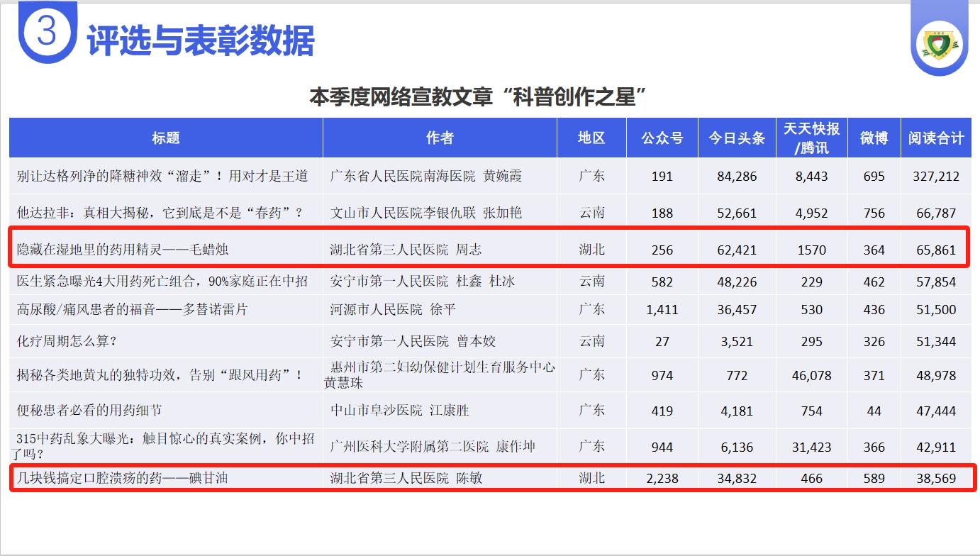The image size is (980, 556).
Task: Click reading total 65,861
Action: [x=936, y=250]
